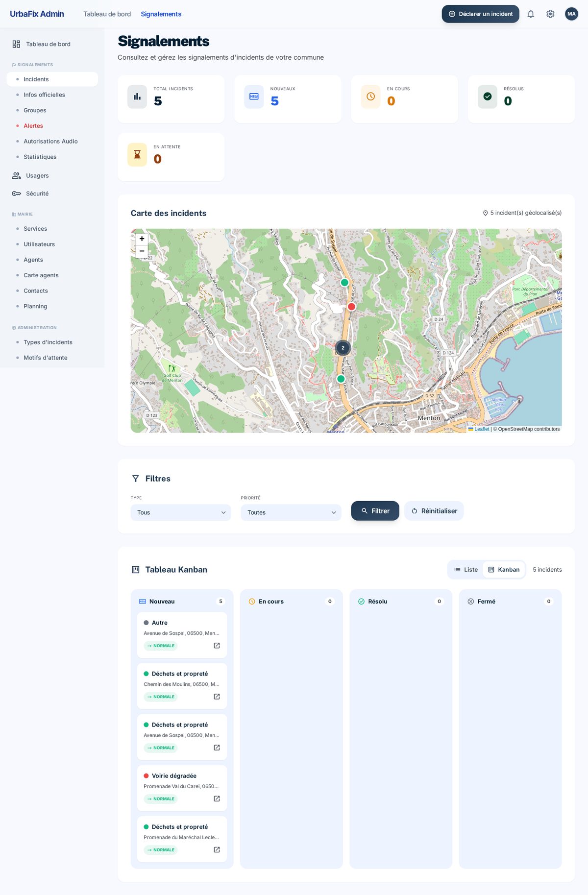Open Types d'incidents in sidebar

click(52, 342)
